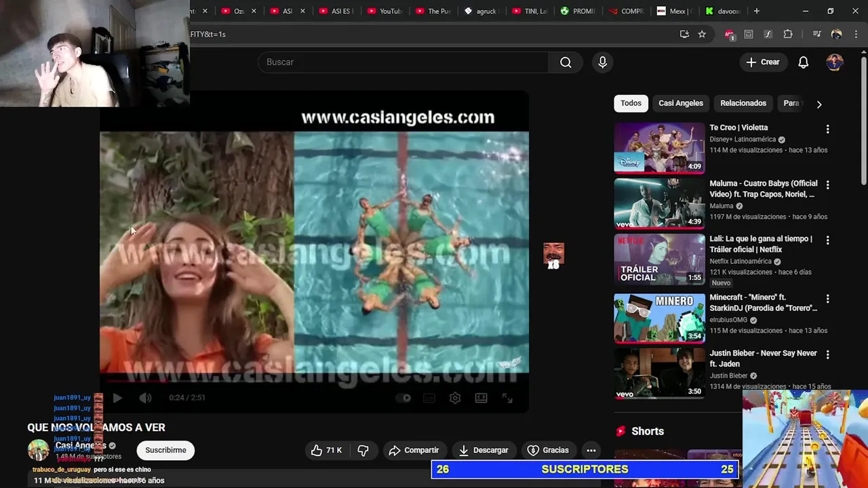Viewport: 868px width, 488px height.
Task: Select the Relacionados filter chip
Action: pyautogui.click(x=743, y=103)
